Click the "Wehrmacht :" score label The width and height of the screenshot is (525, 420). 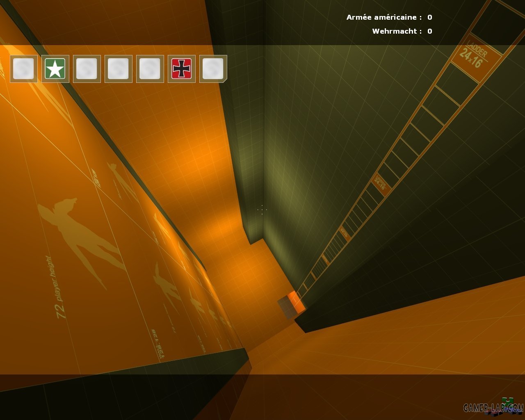[397, 31]
